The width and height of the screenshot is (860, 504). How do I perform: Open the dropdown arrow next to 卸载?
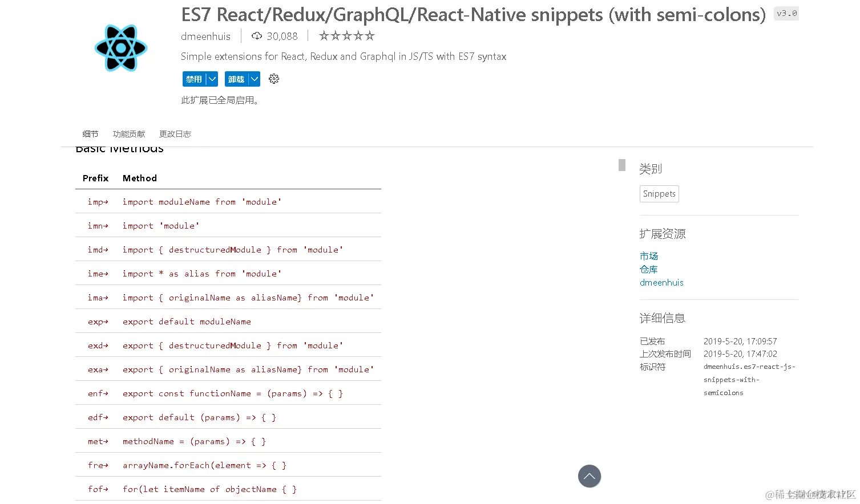coord(255,79)
